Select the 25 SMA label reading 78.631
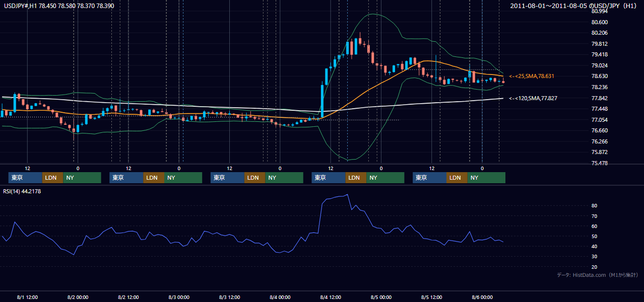 point(532,76)
